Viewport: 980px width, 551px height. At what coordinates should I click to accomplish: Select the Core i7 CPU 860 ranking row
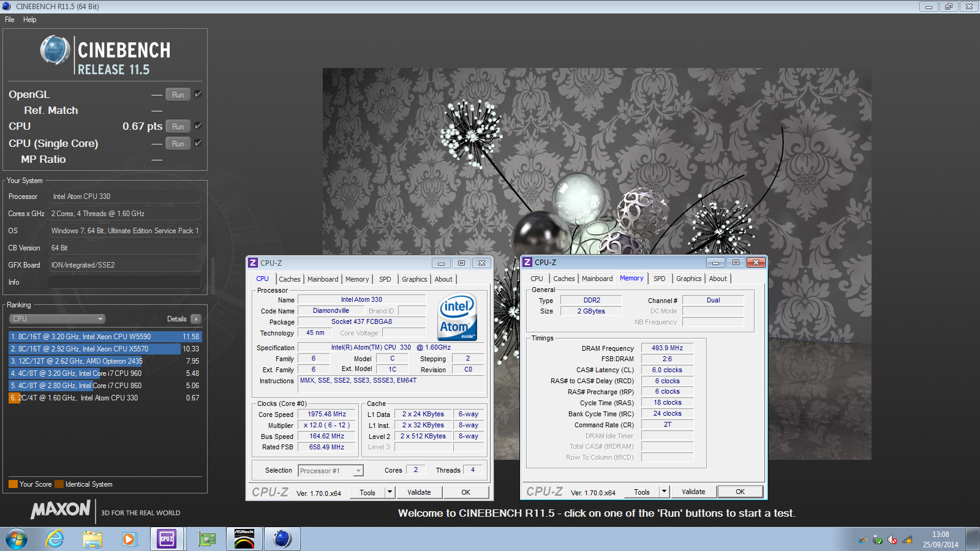pyautogui.click(x=104, y=386)
